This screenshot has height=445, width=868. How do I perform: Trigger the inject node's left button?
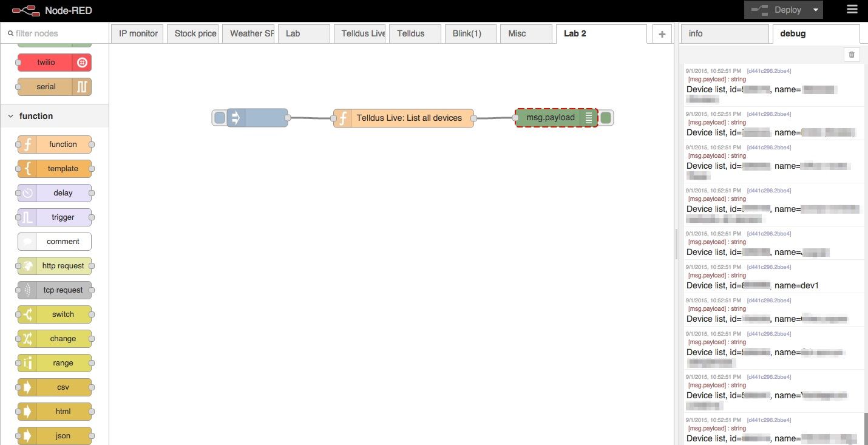(220, 118)
